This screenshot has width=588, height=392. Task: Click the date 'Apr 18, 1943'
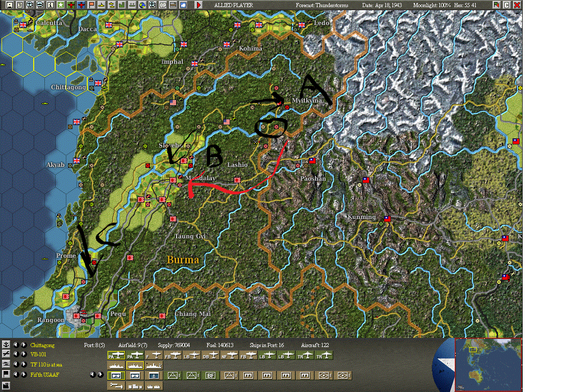388,5
